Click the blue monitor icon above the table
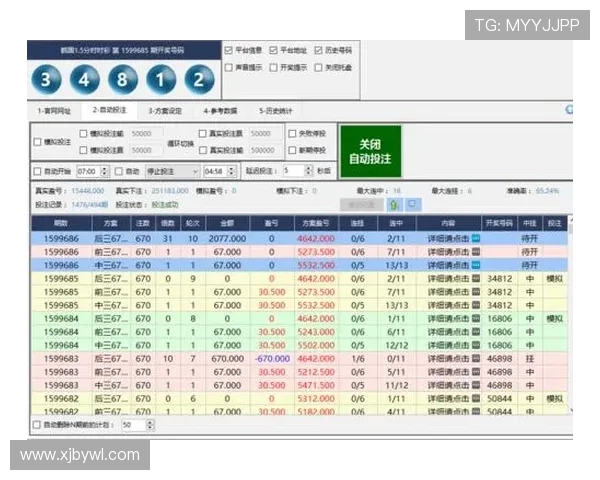 (x=412, y=204)
